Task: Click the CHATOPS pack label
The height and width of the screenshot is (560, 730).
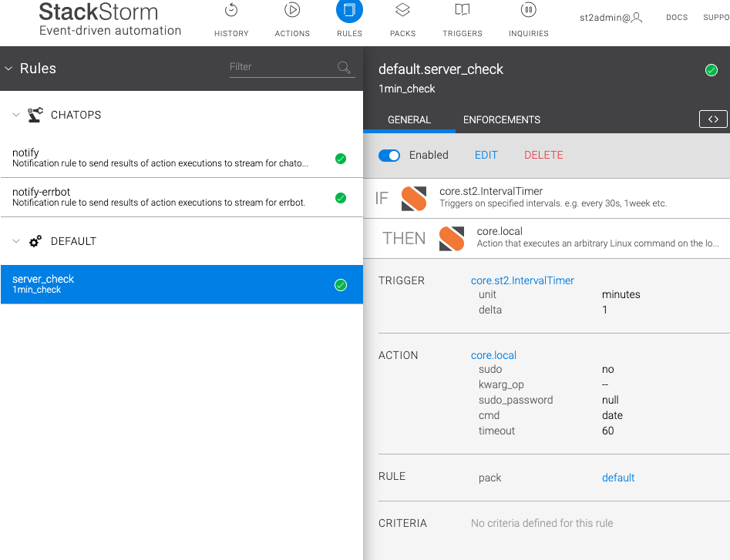Action: coord(76,115)
